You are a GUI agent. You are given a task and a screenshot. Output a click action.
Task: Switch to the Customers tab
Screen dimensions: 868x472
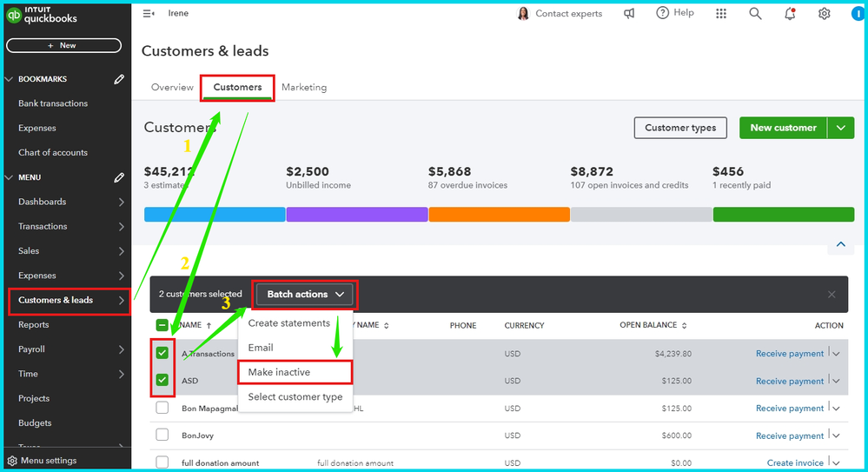click(237, 87)
